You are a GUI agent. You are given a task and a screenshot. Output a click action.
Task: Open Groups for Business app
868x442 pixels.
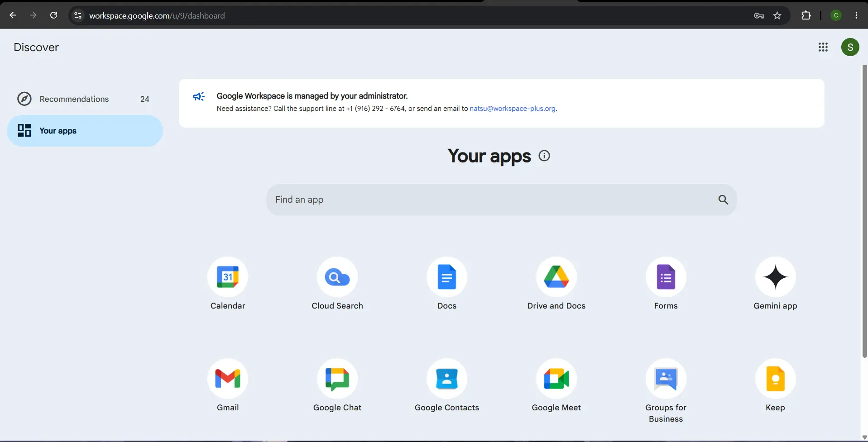tap(666, 379)
